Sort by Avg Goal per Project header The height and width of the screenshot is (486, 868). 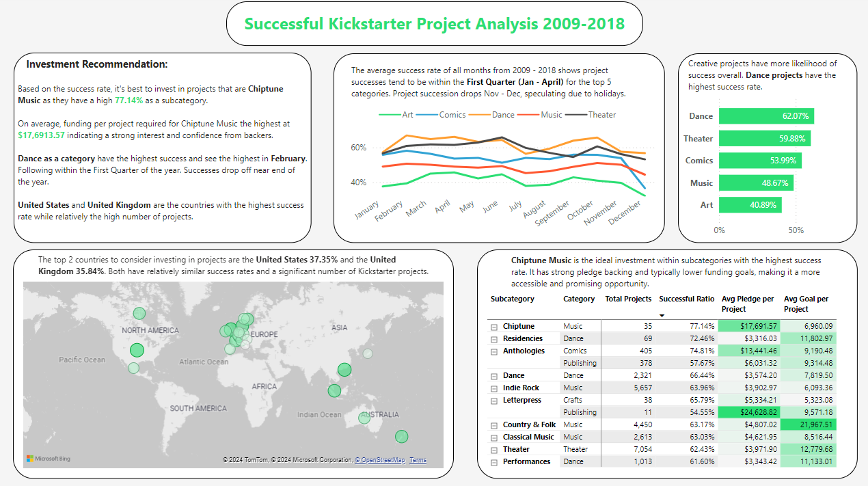point(806,303)
